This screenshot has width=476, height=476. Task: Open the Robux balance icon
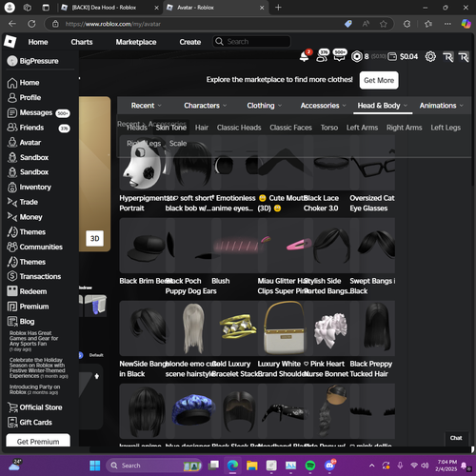356,57
